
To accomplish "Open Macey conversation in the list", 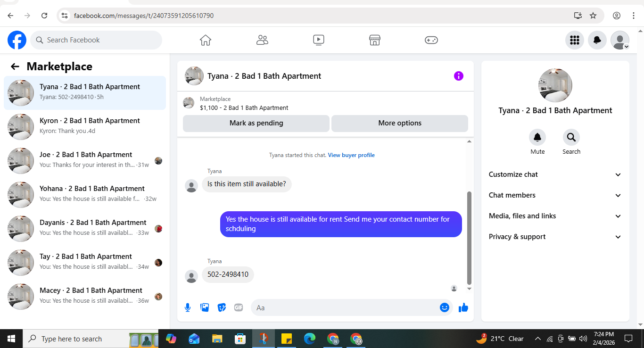I will pyautogui.click(x=85, y=297).
